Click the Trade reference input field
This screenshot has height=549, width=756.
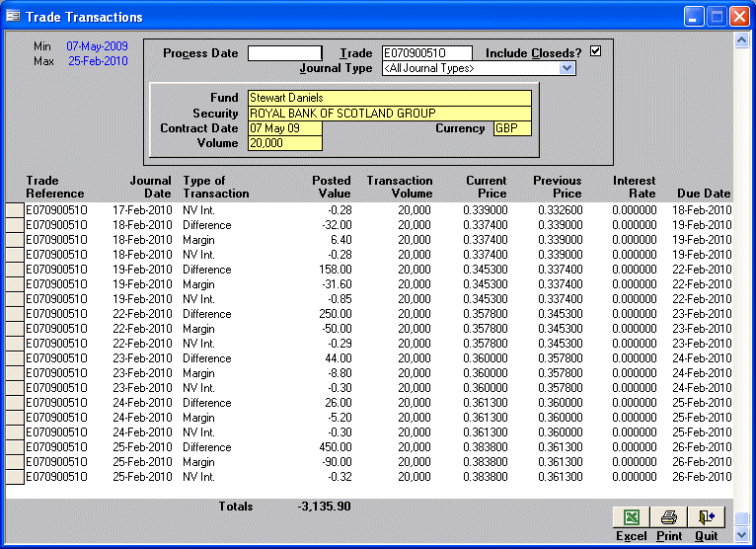coord(426,53)
